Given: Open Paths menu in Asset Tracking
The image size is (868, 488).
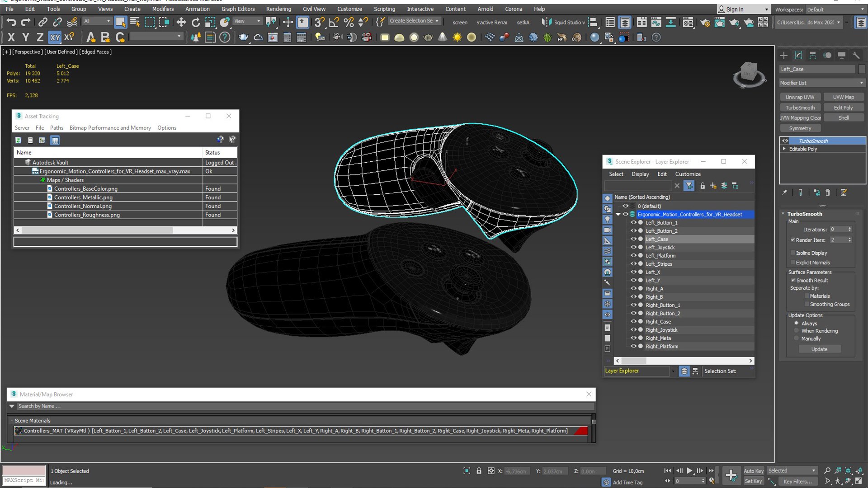Looking at the screenshot, I should click(57, 128).
